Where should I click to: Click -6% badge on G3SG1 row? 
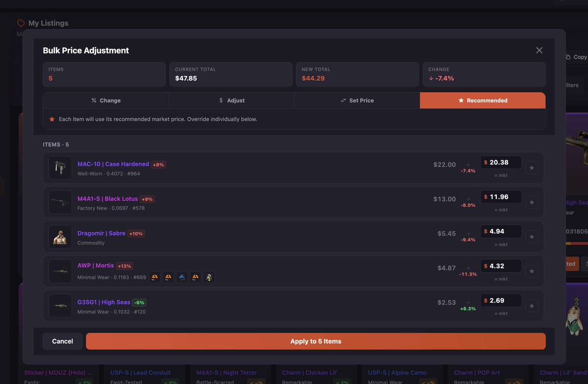(139, 303)
